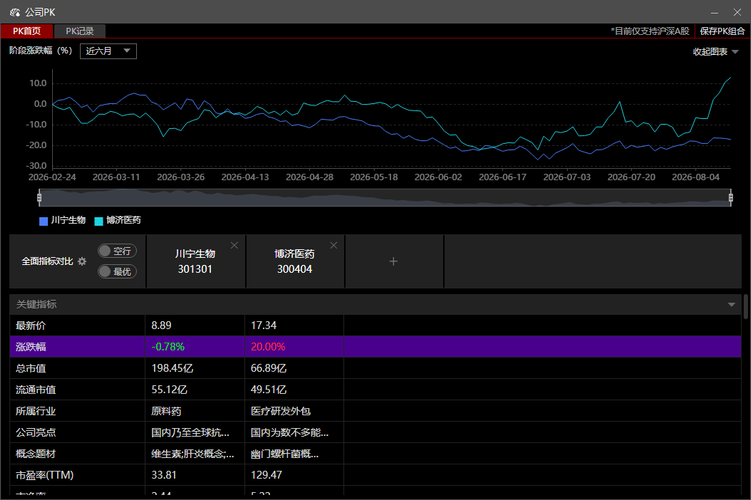Image resolution: width=751 pixels, height=500 pixels.
Task: Click the vertical scrollbar of the indicator table
Action: (x=746, y=307)
